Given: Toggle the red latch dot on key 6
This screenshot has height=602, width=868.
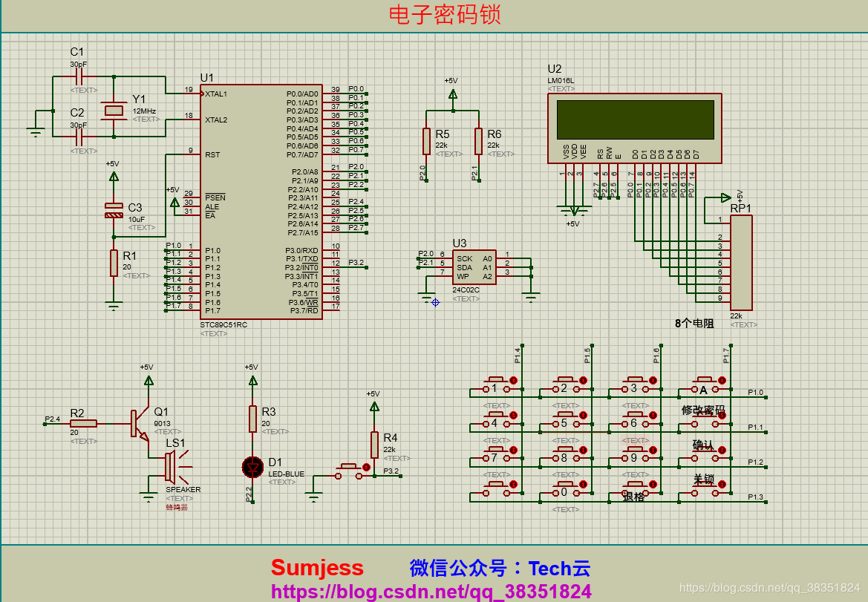Looking at the screenshot, I should point(653,415).
